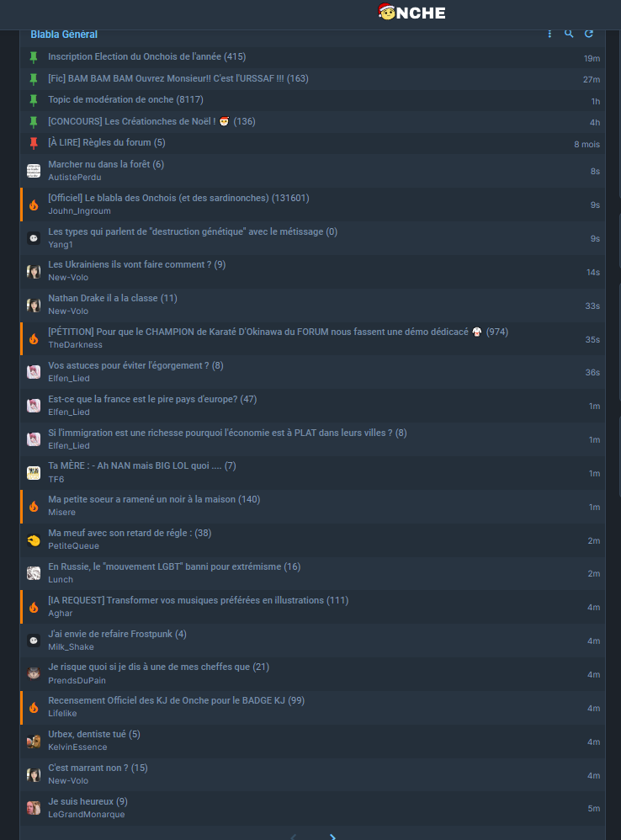This screenshot has width=621, height=840.
Task: Open the Blabla Général forum heading
Action: [x=64, y=35]
